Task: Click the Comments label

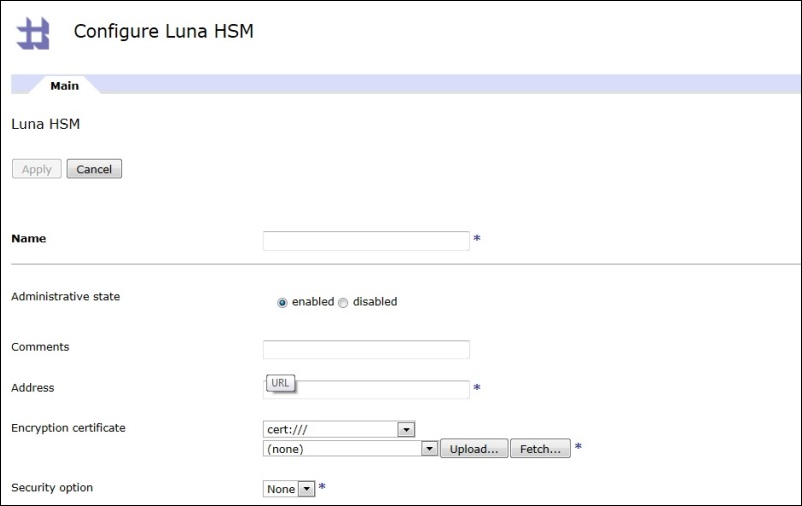Action: point(40,347)
